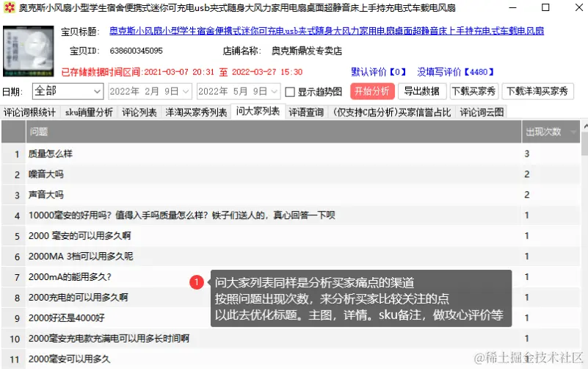
Task: Switch to the sku销量分析 tab
Action: (x=89, y=112)
